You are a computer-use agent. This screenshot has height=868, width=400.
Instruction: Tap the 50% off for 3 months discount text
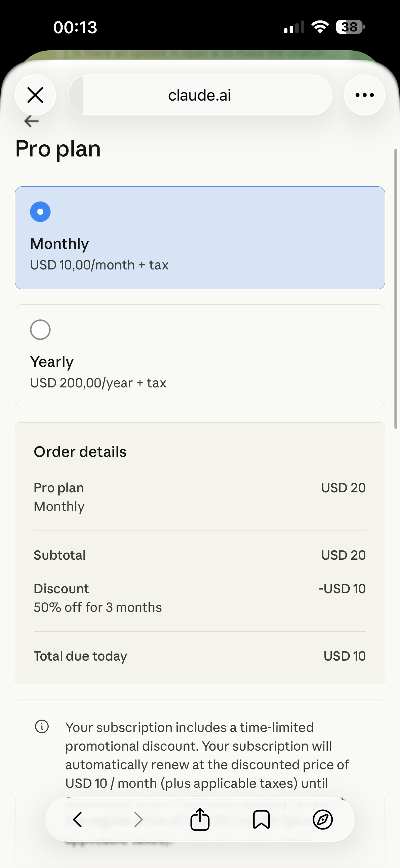(98, 608)
